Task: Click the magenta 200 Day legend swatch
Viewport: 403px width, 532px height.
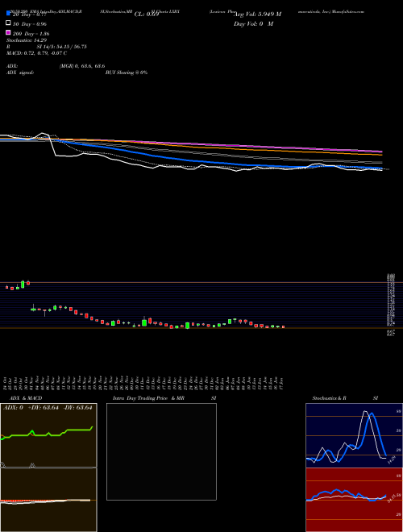Action: click(x=8, y=32)
